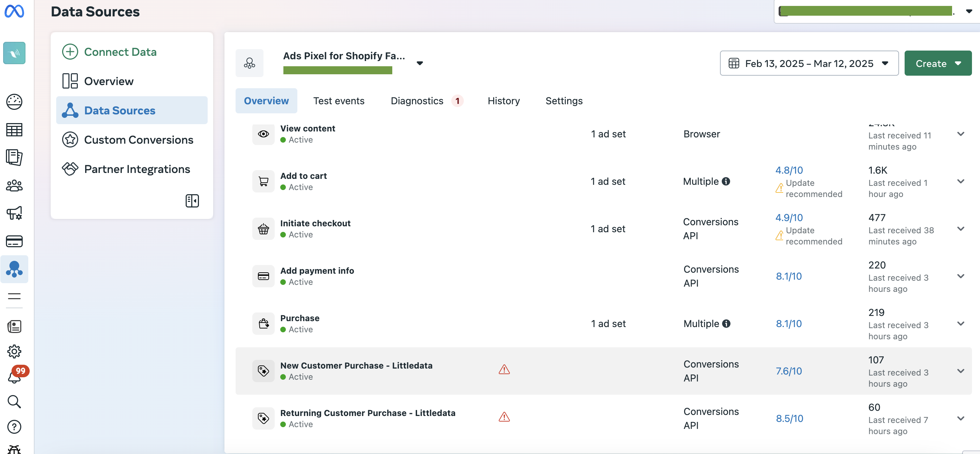Open the 4.9/10 quality score link
The image size is (980, 454).
click(x=789, y=218)
